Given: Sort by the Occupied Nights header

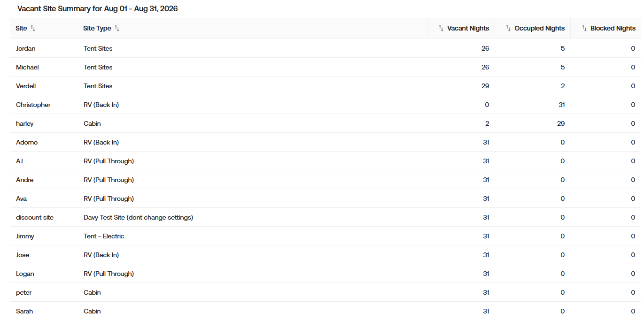Looking at the screenshot, I should click(539, 28).
